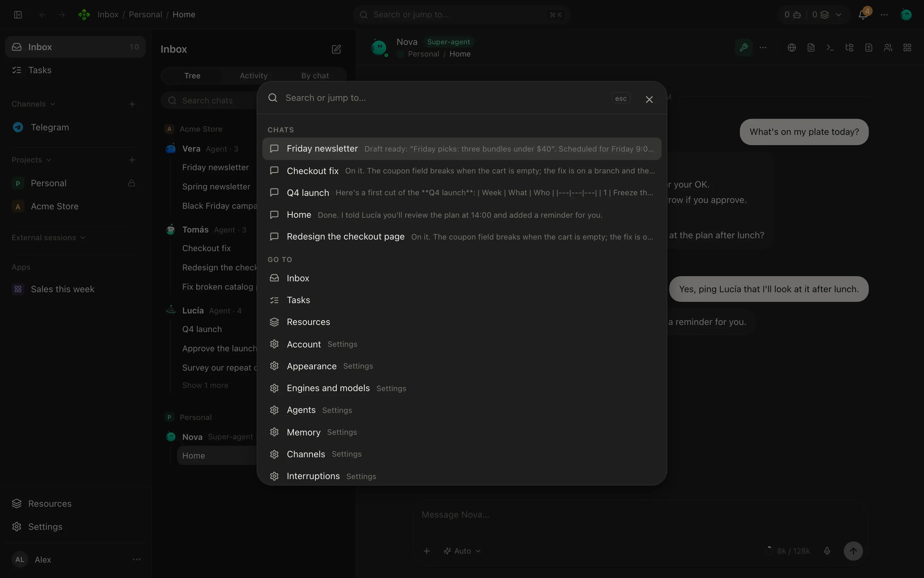This screenshot has height=578, width=924.
Task: Click Personal breadcrumb in top bar
Action: point(145,14)
